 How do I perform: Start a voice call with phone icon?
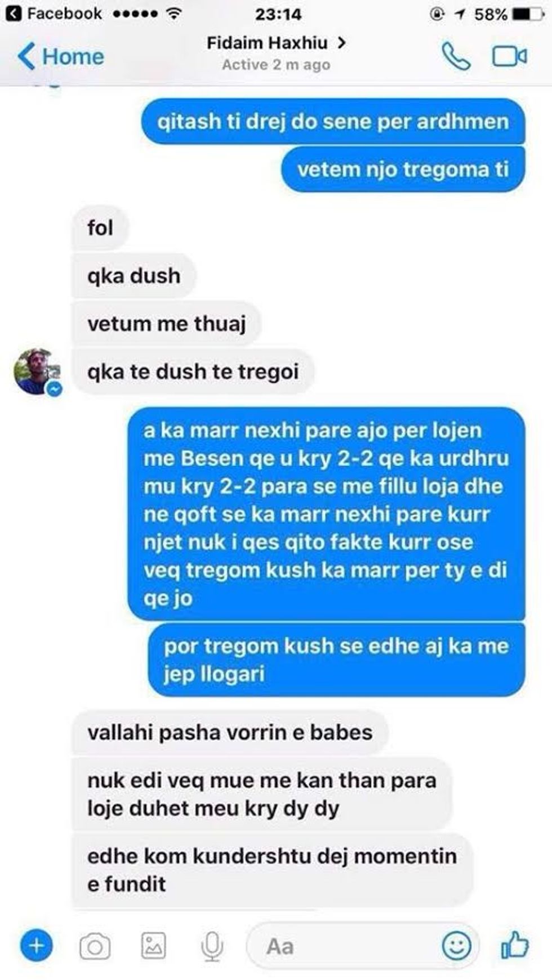pyautogui.click(x=456, y=56)
